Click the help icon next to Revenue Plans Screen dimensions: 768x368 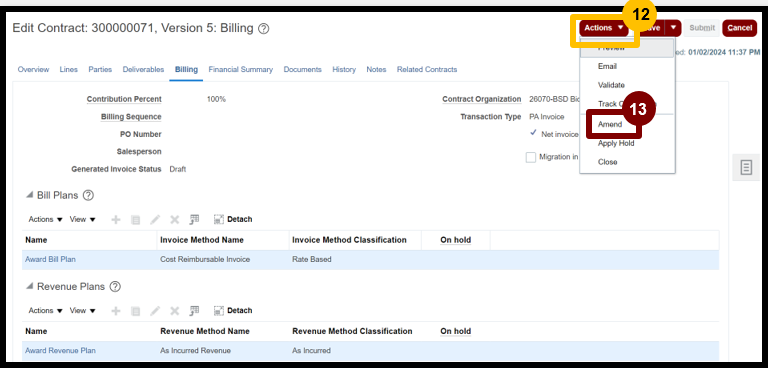click(115, 287)
